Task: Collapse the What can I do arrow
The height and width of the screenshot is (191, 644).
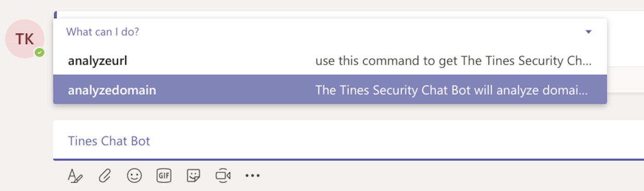Action: 588,32
